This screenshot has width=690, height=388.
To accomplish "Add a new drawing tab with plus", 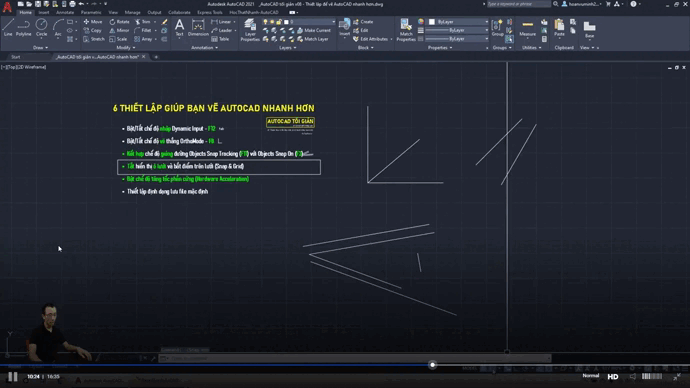I will point(156,57).
